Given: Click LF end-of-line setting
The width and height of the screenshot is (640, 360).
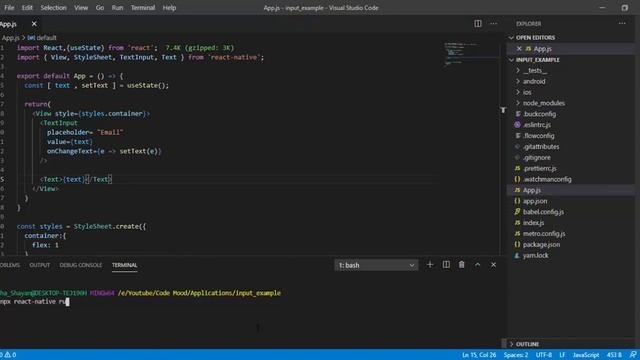Looking at the screenshot, I should tap(562, 355).
